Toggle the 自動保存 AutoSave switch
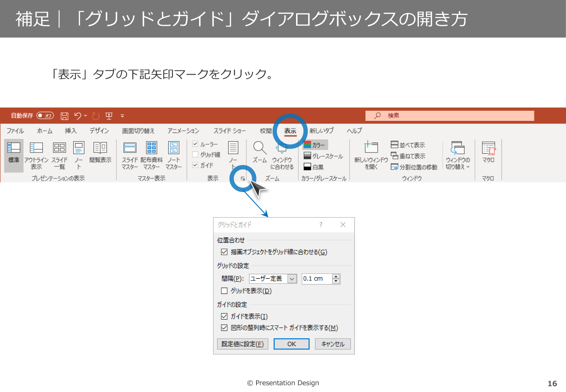 [x=45, y=116]
